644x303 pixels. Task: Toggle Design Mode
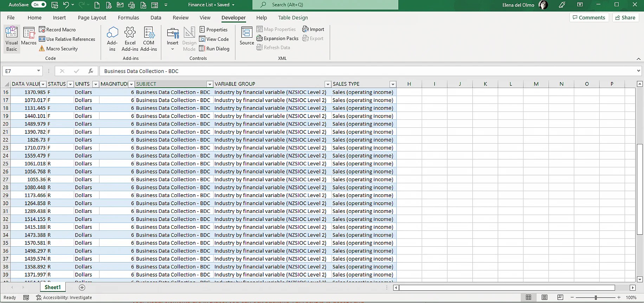189,39
